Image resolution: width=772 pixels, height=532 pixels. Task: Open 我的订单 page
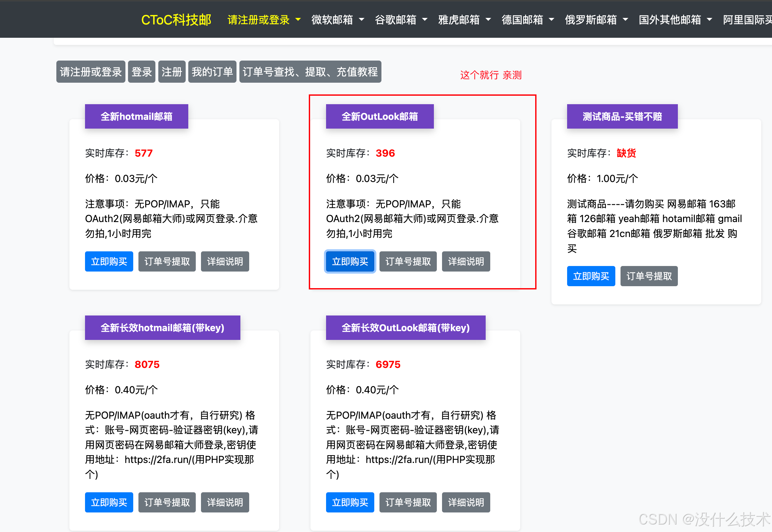[x=212, y=72]
